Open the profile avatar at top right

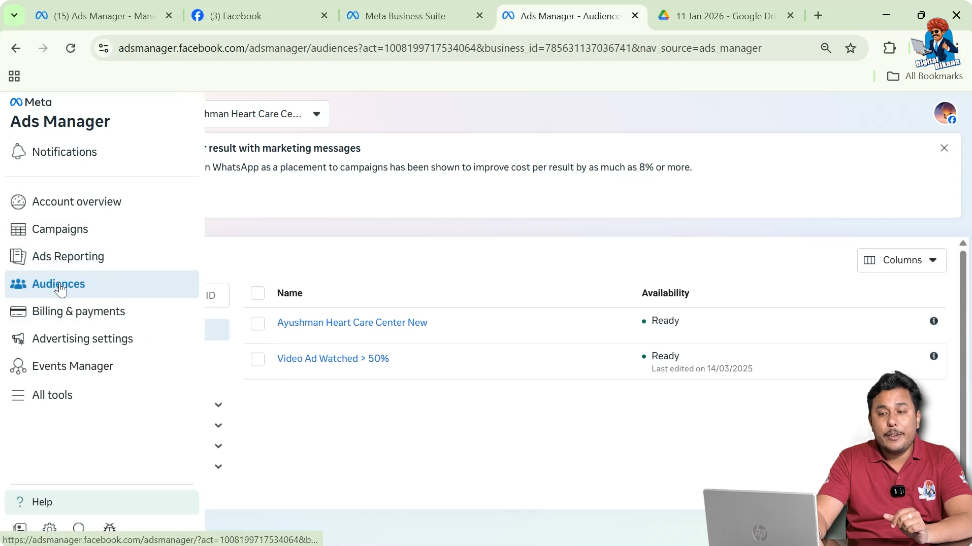pyautogui.click(x=945, y=113)
